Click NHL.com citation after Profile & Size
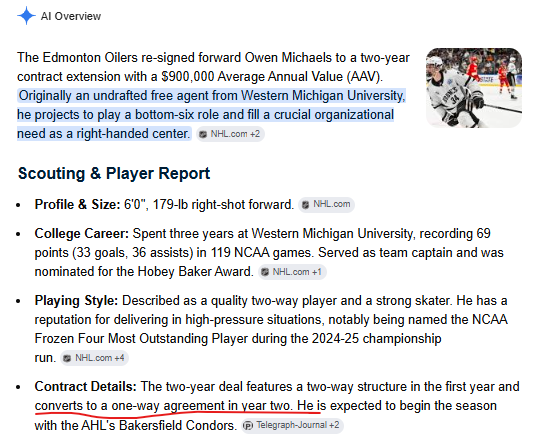540x446 pixels. click(x=326, y=205)
